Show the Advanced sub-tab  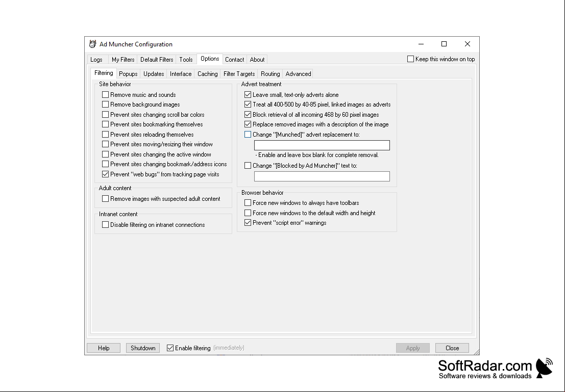pos(299,74)
